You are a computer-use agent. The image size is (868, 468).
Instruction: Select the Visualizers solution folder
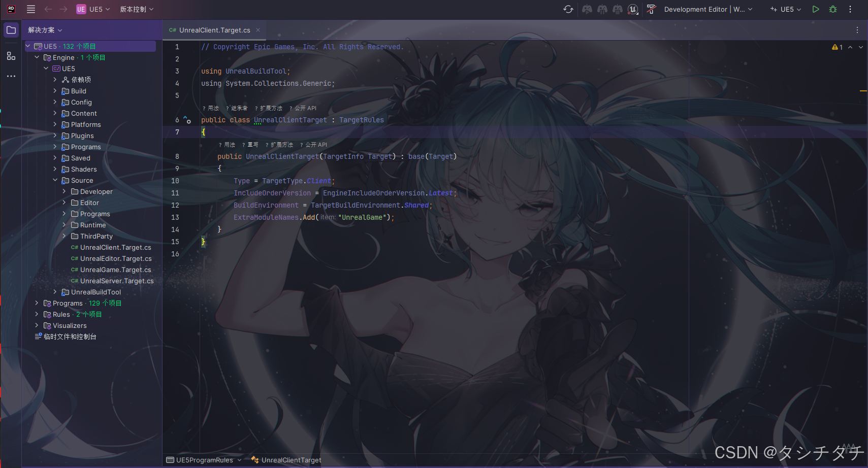point(70,325)
